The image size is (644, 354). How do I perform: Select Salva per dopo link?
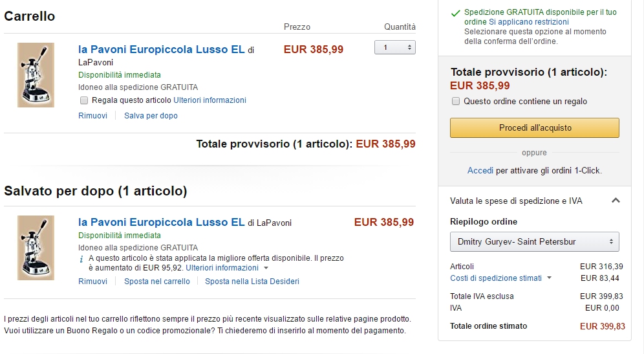click(151, 116)
